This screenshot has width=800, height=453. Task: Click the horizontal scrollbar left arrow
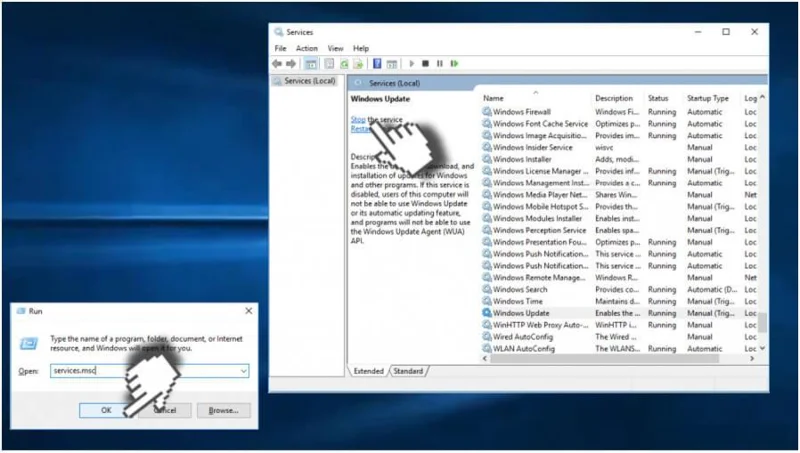[485, 359]
